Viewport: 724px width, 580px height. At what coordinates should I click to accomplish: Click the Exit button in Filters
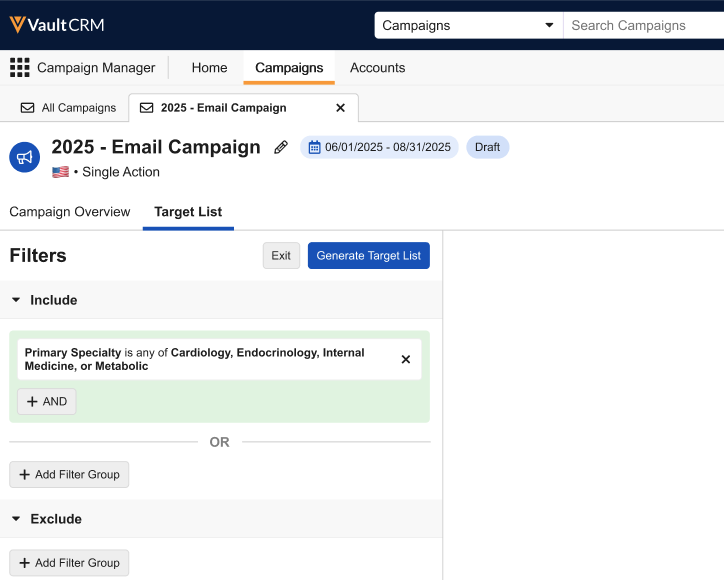tap(281, 256)
